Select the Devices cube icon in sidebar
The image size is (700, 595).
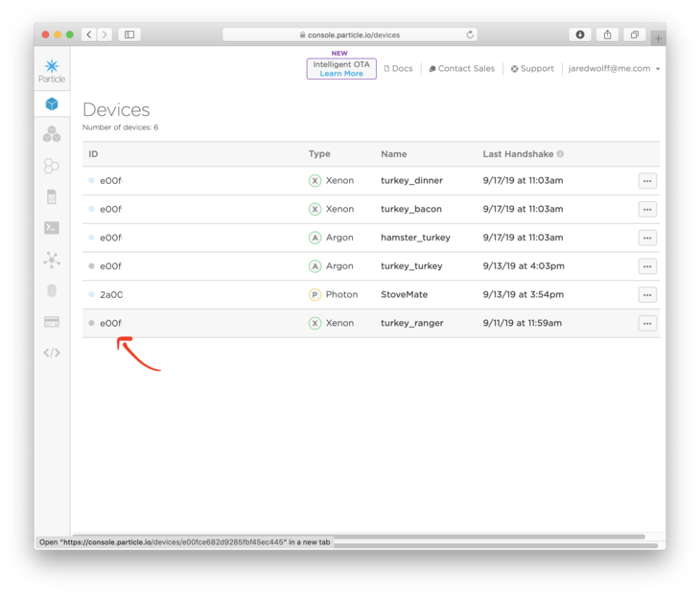(52, 103)
